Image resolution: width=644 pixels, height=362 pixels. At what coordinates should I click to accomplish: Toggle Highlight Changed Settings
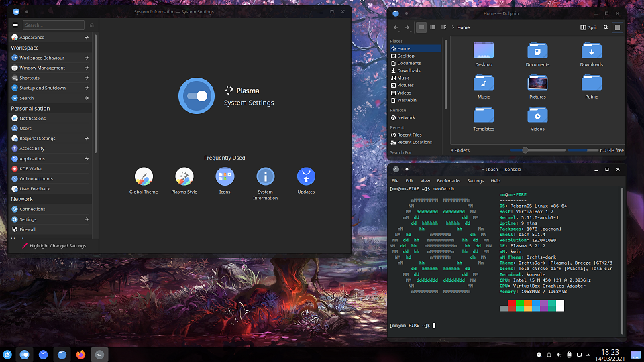[54, 246]
